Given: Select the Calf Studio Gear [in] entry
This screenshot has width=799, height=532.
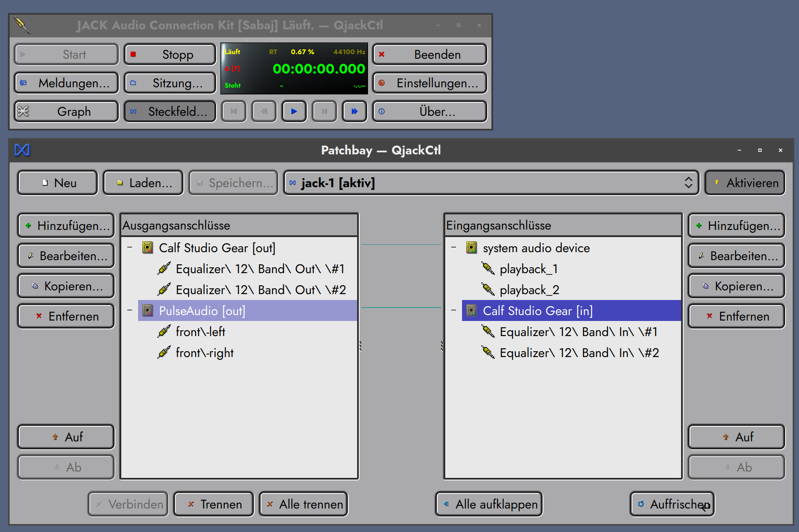Looking at the screenshot, I should point(538,311).
